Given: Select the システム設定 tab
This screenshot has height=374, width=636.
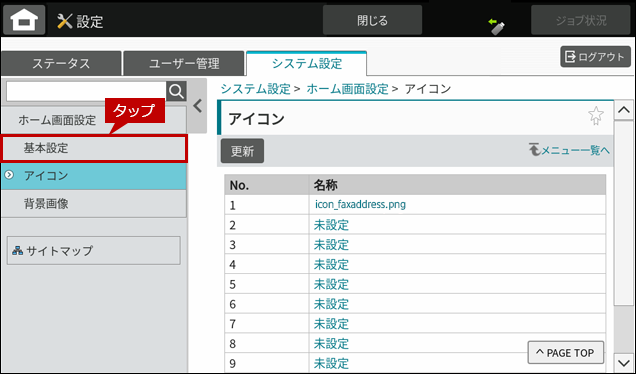Looking at the screenshot, I should tap(307, 63).
